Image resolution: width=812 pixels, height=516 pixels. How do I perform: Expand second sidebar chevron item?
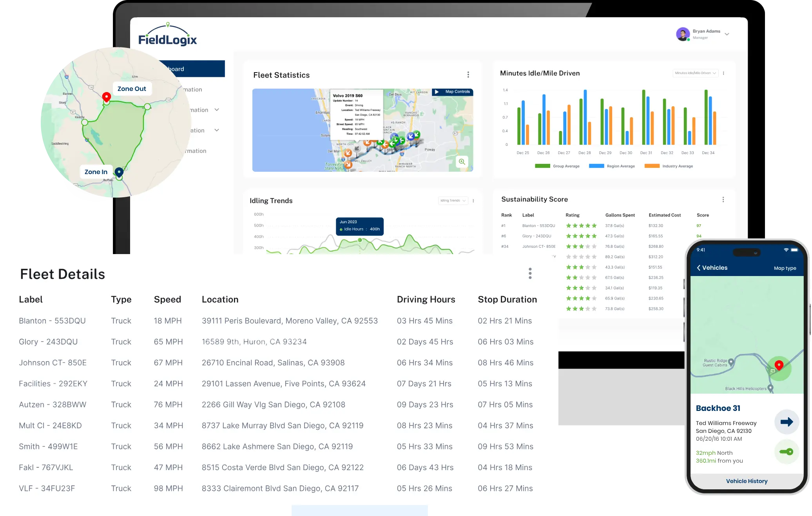pyautogui.click(x=217, y=130)
